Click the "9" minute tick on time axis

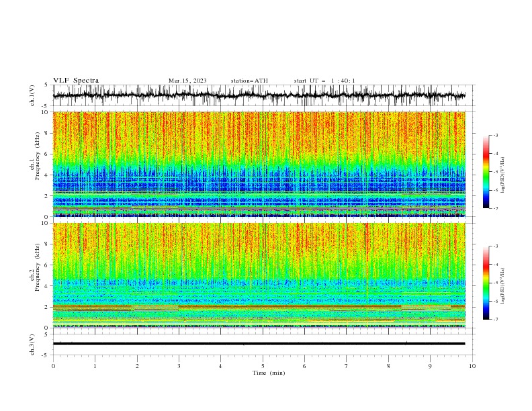point(430,366)
